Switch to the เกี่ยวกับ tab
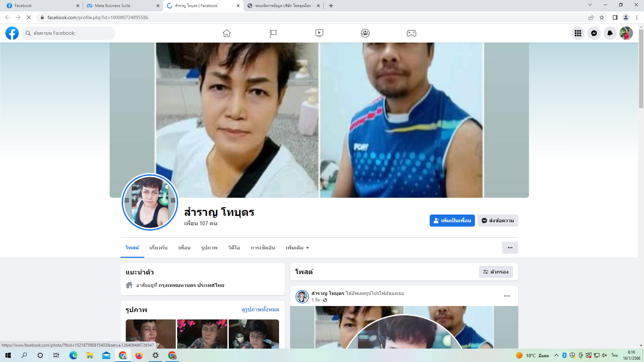Viewport: 644px width, 362px height. point(158,248)
